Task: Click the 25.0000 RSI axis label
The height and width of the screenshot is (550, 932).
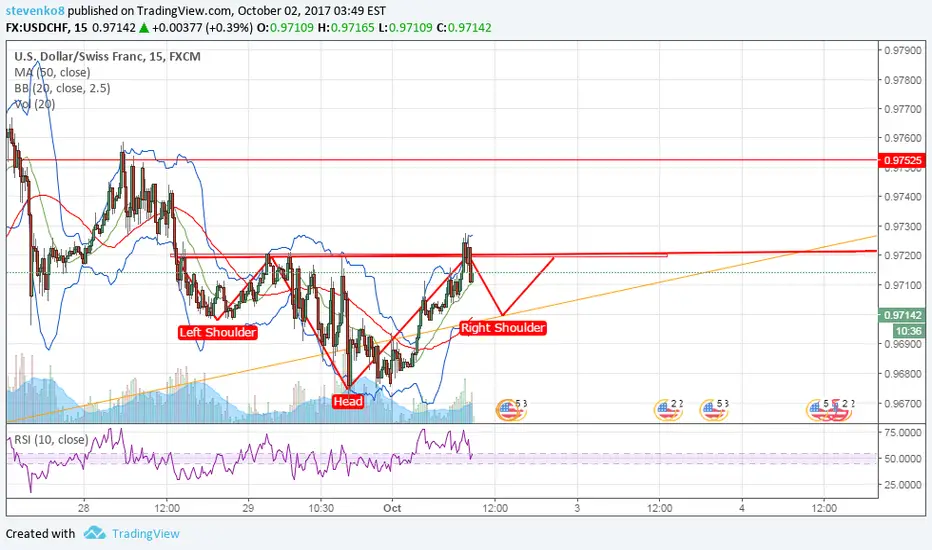Action: click(x=903, y=485)
